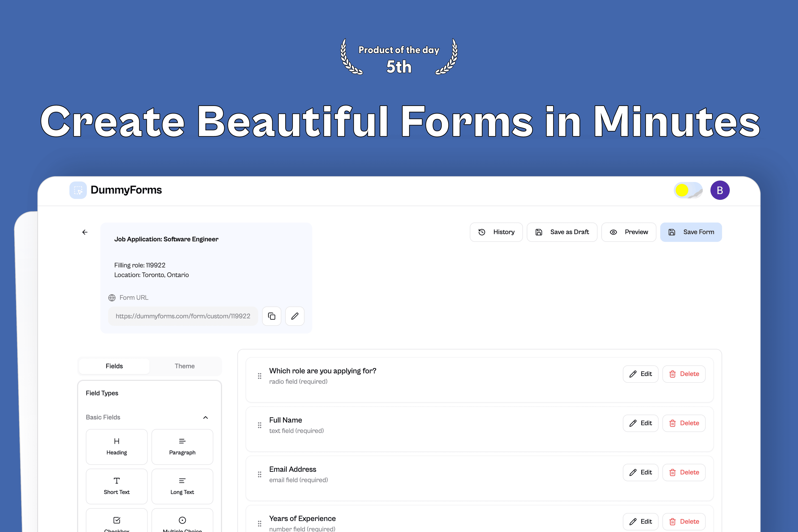This screenshot has width=798, height=532.
Task: Delete the Full Name field
Action: (x=684, y=423)
